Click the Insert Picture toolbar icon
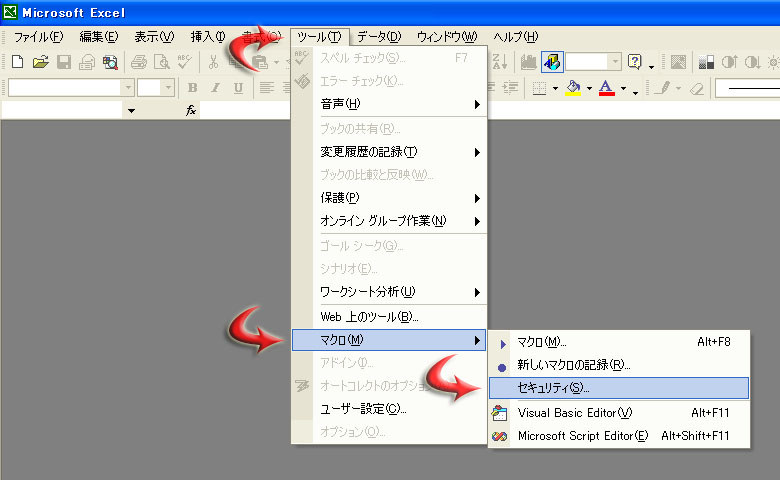Image resolution: width=780 pixels, height=480 pixels. pos(678,62)
